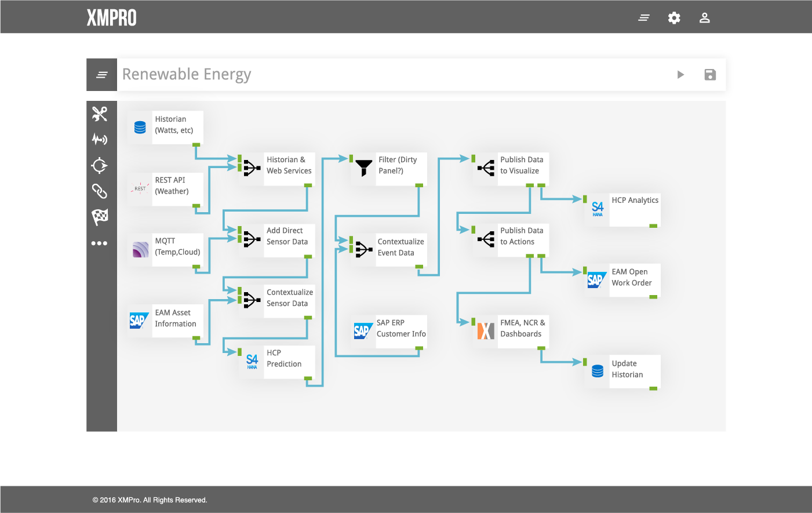Open the user profile icon
The width and height of the screenshot is (812, 513).
[704, 18]
